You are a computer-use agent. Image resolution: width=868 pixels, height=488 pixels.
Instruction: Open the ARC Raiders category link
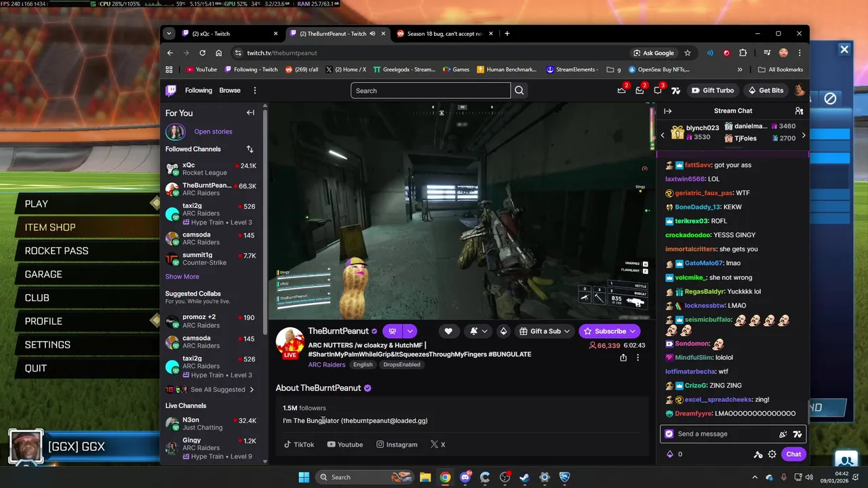click(327, 365)
